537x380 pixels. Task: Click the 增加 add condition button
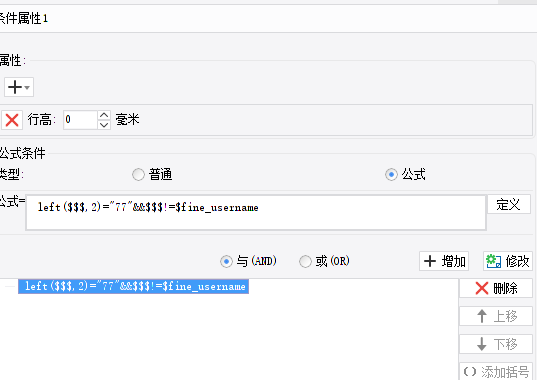pyautogui.click(x=444, y=261)
